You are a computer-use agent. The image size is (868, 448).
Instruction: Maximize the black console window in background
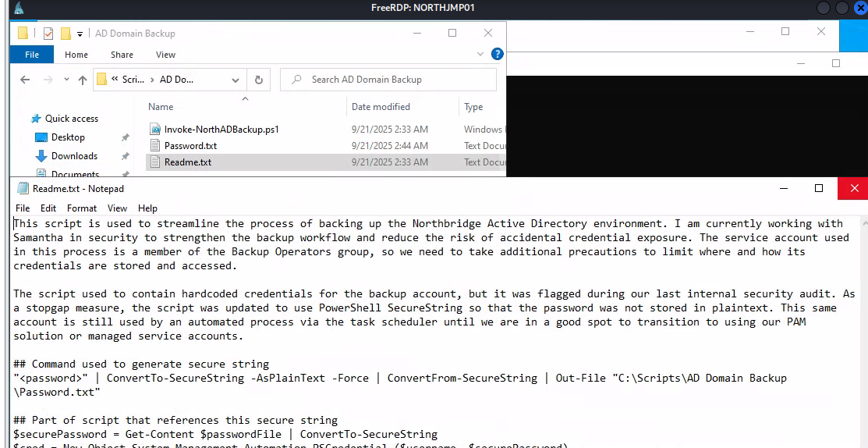tap(836, 64)
